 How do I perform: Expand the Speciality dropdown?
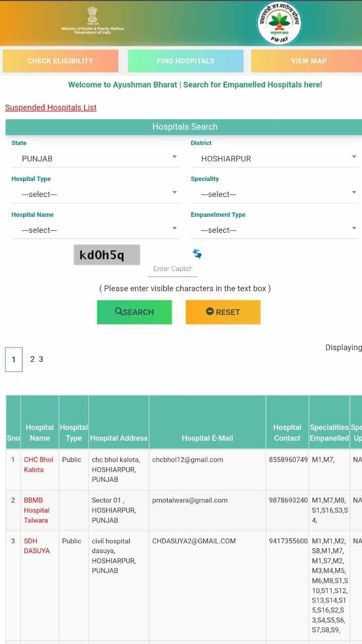pyautogui.click(x=274, y=194)
